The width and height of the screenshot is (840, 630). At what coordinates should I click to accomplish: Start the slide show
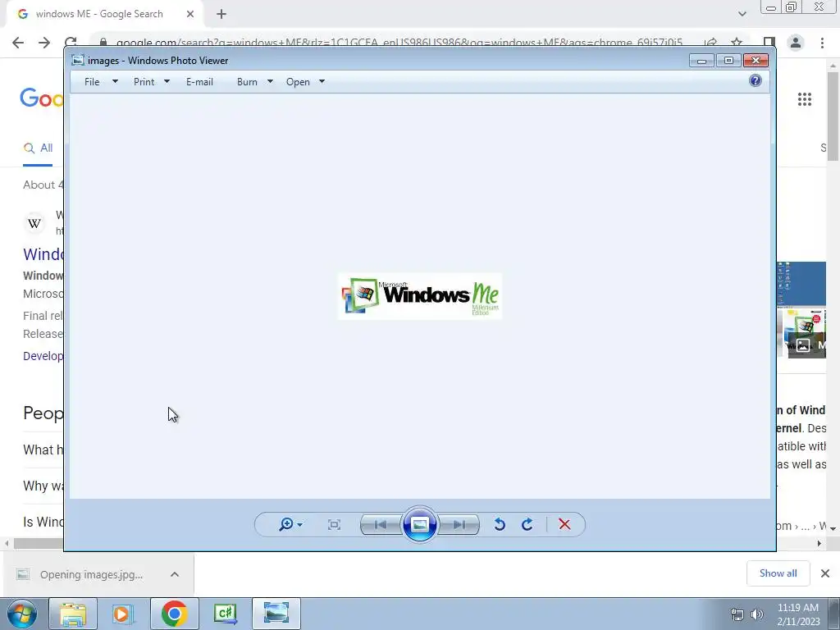(419, 524)
